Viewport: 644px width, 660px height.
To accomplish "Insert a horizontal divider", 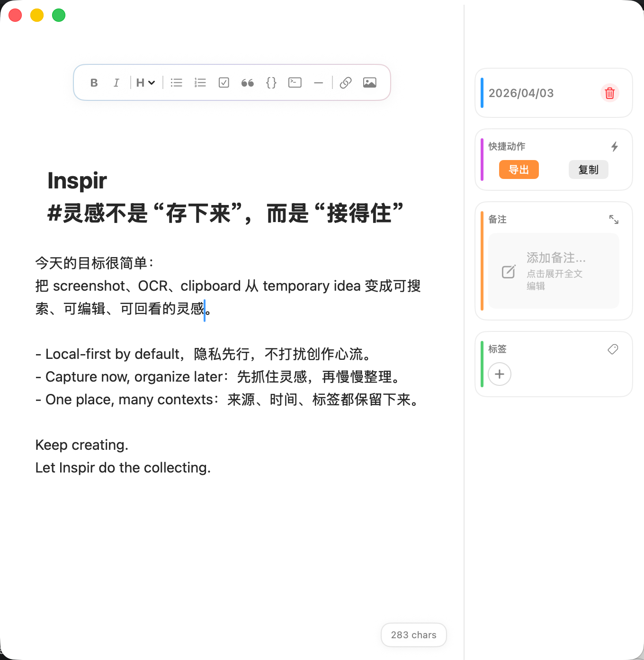I will [x=318, y=82].
